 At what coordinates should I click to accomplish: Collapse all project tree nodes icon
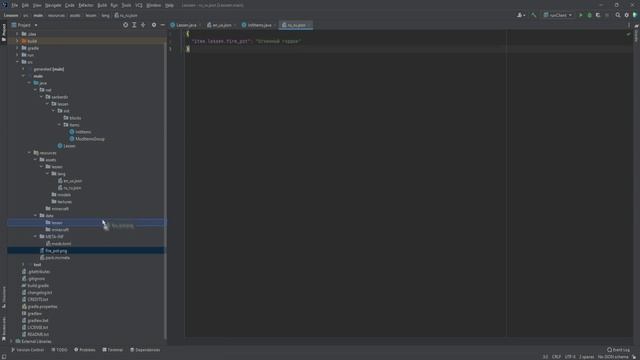point(143,25)
